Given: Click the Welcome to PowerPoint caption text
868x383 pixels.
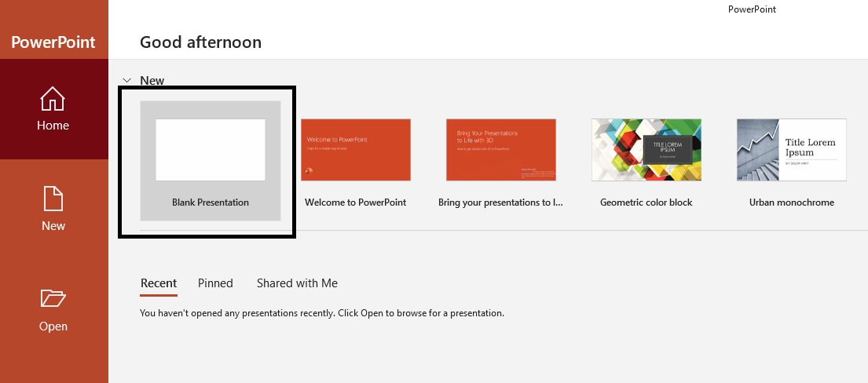Looking at the screenshot, I should click(x=355, y=202).
